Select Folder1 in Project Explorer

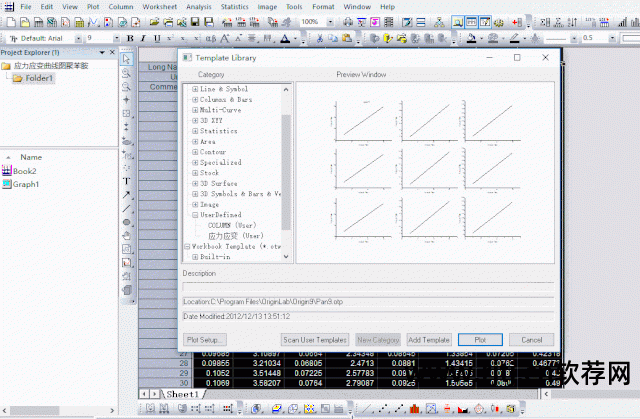tap(33, 78)
